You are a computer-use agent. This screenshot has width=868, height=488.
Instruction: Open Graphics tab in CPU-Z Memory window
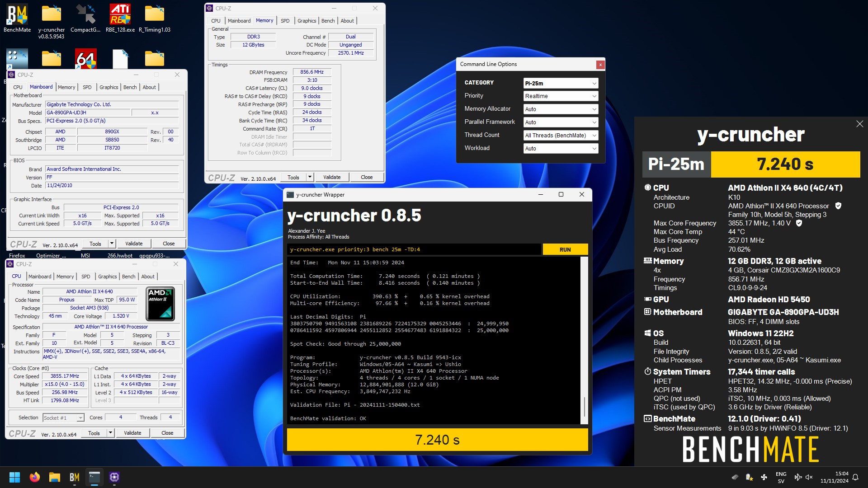(307, 21)
